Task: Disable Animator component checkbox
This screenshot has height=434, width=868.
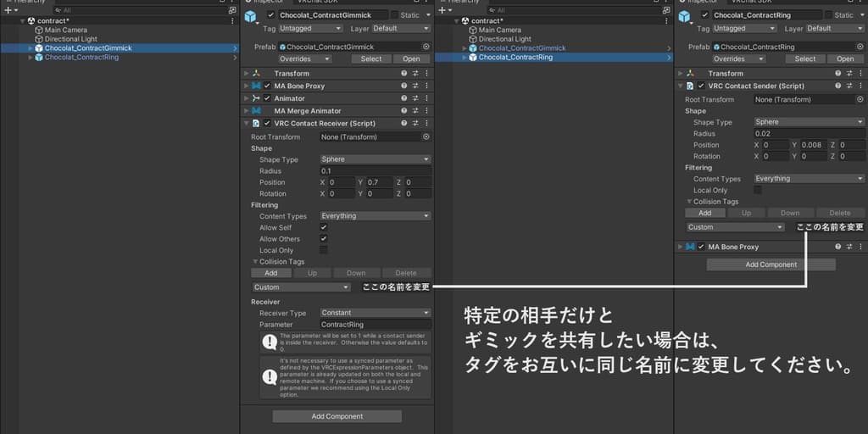Action: pos(267,98)
